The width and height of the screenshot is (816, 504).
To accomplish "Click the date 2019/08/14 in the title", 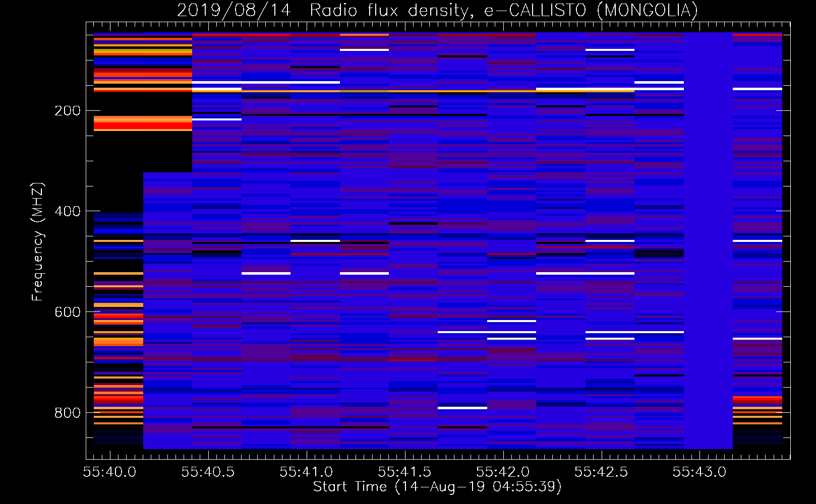I will tap(234, 11).
